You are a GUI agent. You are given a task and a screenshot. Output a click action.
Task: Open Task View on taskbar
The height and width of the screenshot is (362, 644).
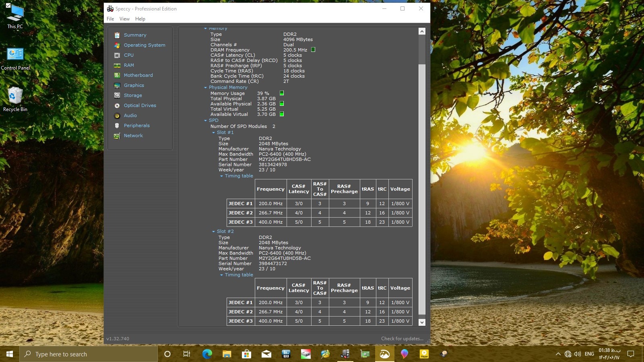click(x=187, y=354)
